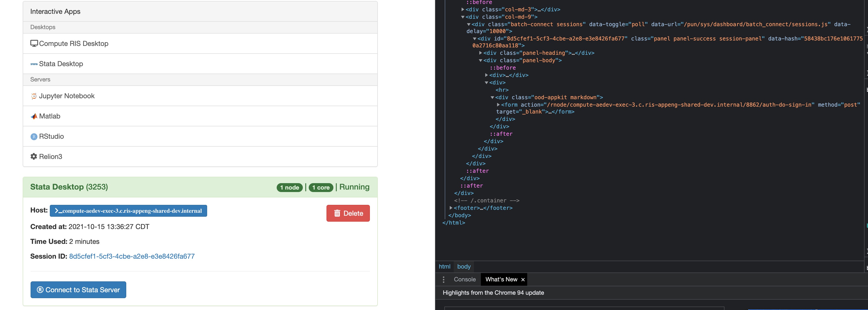The image size is (868, 310).
Task: Open the session ID link
Action: [132, 256]
